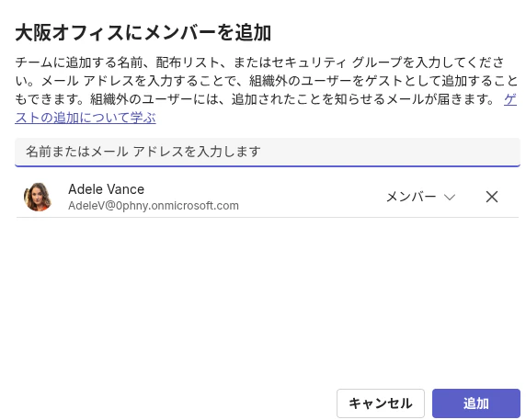Select the Adele Vance name text
This screenshot has height=420, width=526.
click(x=106, y=189)
